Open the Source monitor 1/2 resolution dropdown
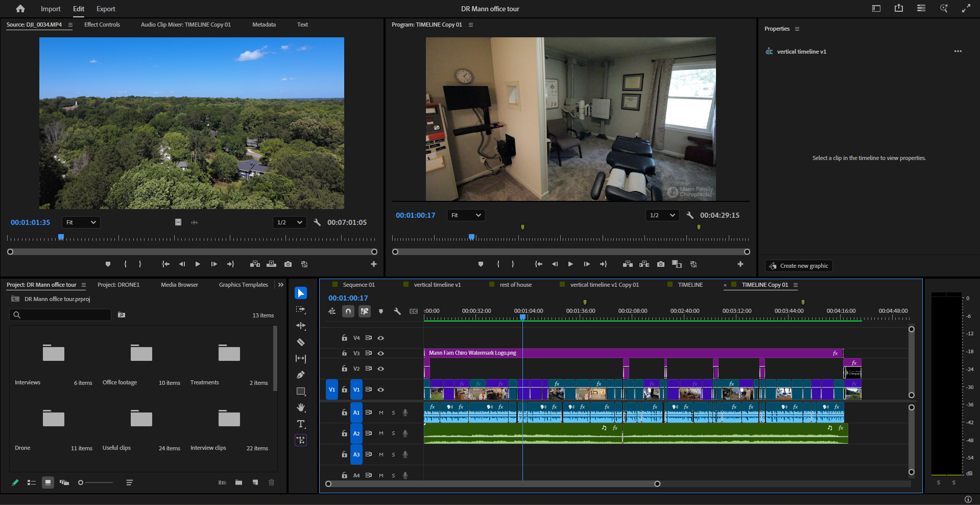Image resolution: width=980 pixels, height=505 pixels. point(290,222)
